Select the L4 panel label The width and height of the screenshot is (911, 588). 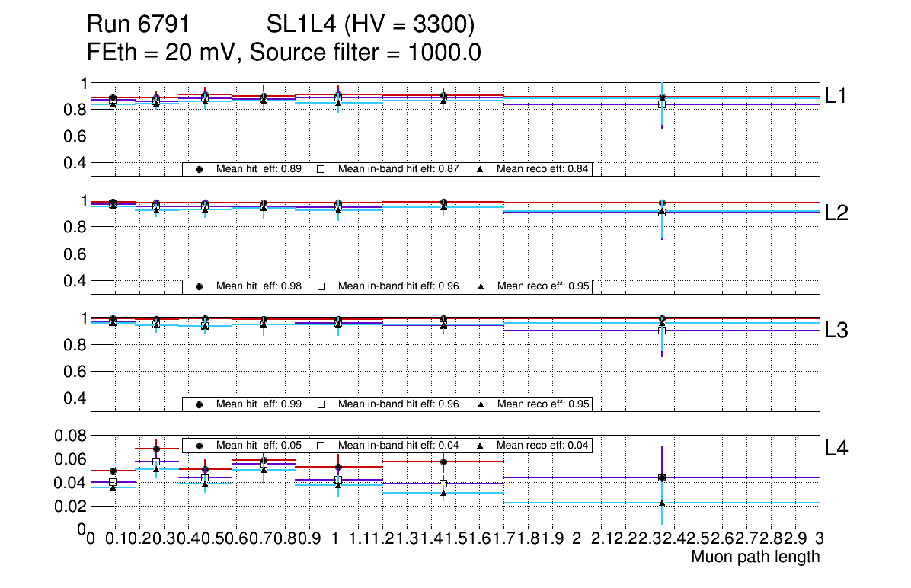(839, 449)
